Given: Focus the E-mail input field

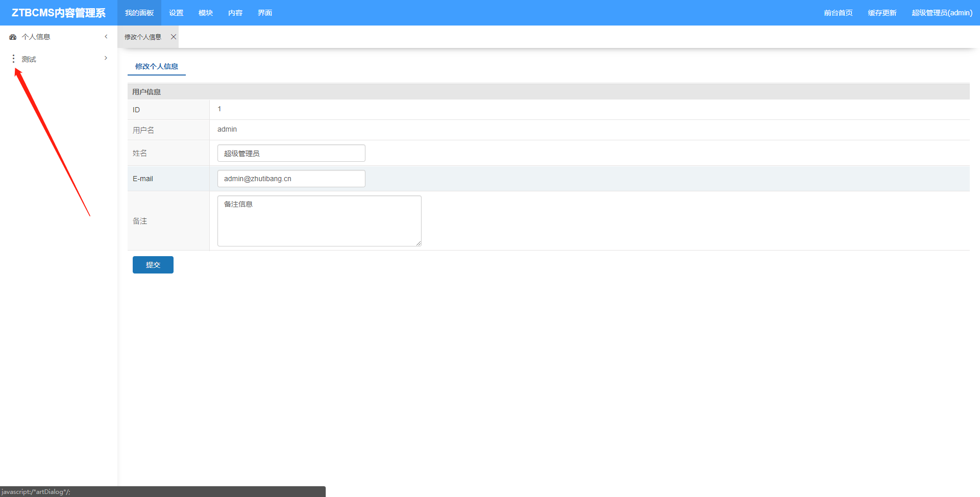Looking at the screenshot, I should pos(291,179).
